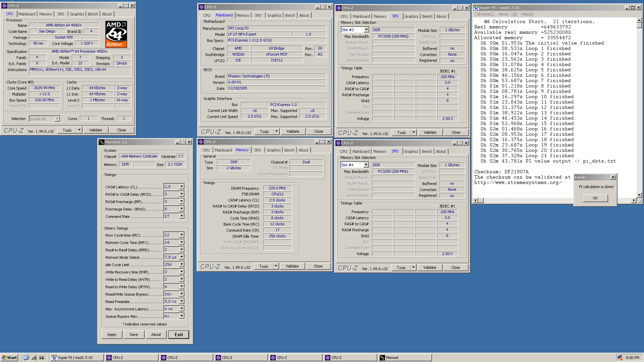Click the Super PI title bar icon
This screenshot has height=362, width=644.
476,7
